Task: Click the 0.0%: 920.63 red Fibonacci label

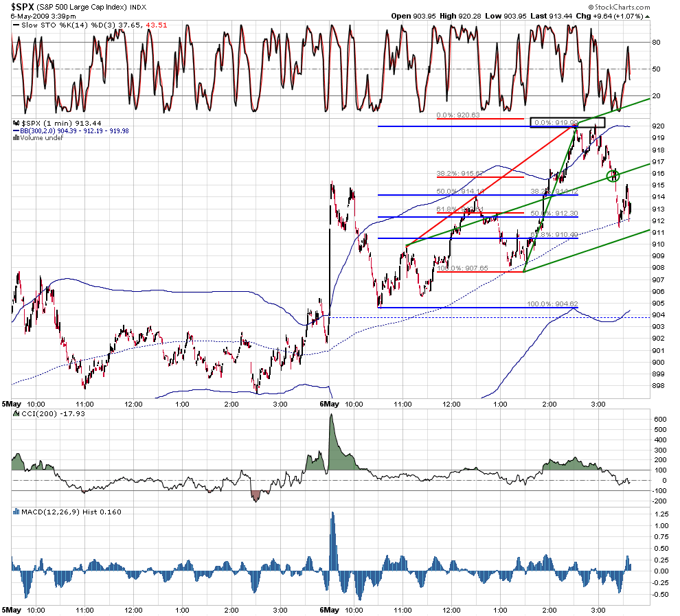Action: (x=458, y=115)
